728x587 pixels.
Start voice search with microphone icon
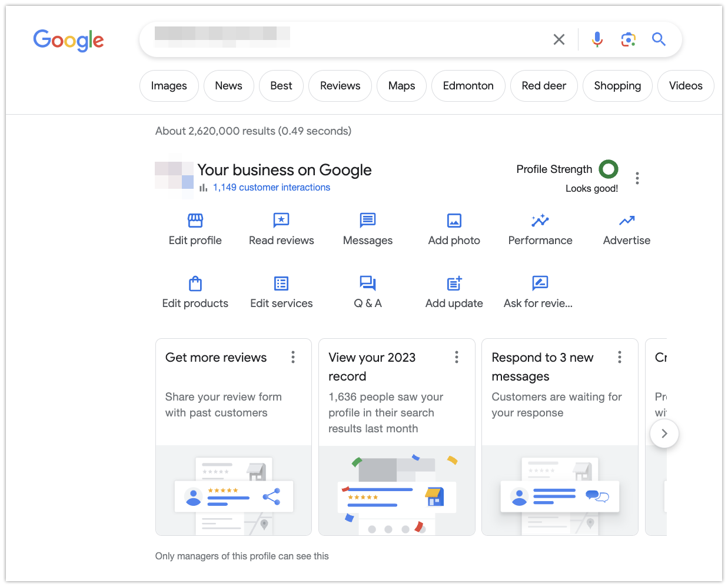coord(597,39)
